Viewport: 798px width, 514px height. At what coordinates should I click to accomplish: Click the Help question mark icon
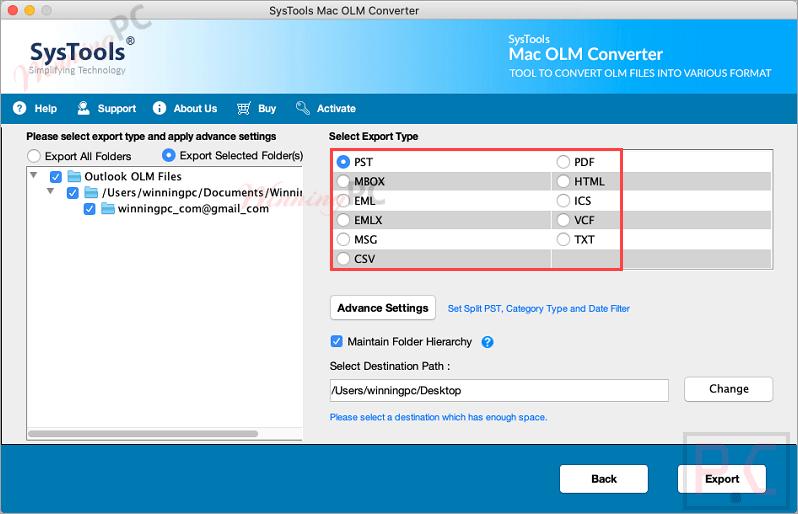coord(19,108)
